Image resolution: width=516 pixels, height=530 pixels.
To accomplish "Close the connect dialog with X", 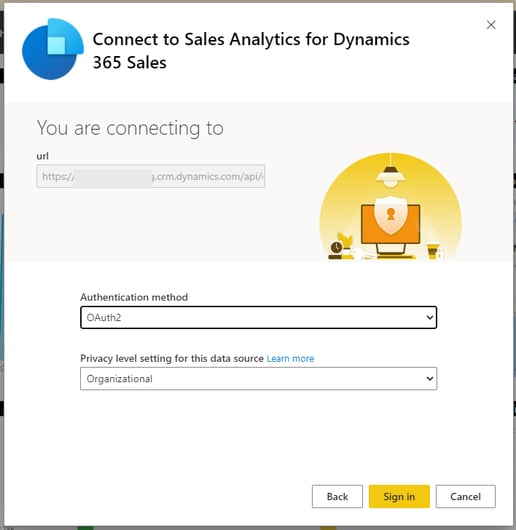I will point(491,25).
